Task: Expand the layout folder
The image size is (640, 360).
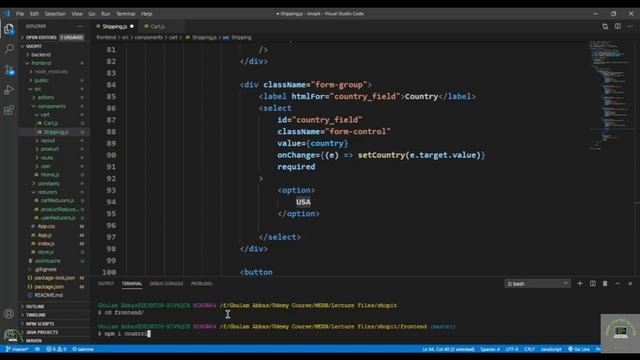Action: tap(48, 140)
